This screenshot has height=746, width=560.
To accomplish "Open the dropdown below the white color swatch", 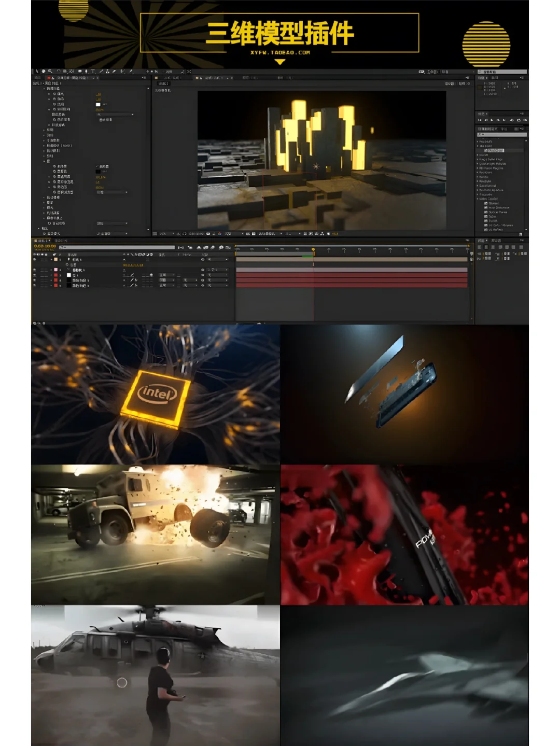I will coord(115,115).
